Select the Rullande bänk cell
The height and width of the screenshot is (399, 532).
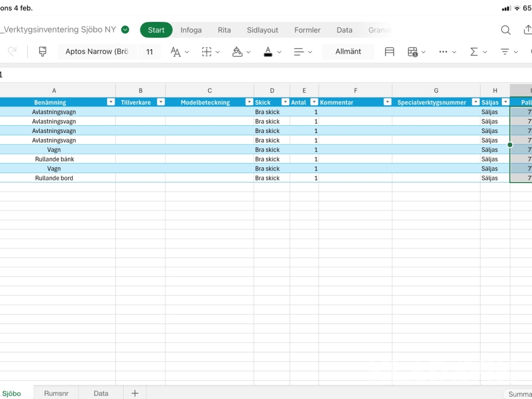pyautogui.click(x=54, y=159)
